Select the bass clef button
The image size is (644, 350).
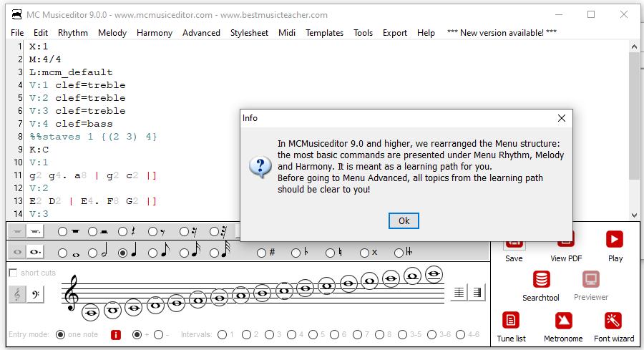[35, 294]
